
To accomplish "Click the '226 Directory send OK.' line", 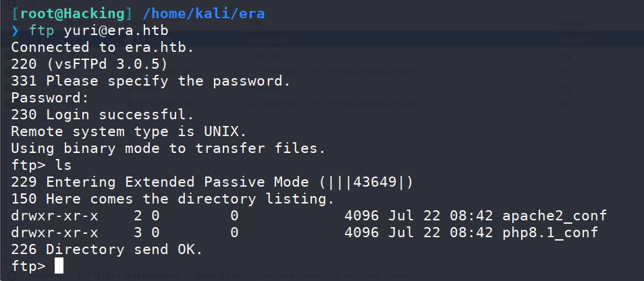I will [x=107, y=249].
